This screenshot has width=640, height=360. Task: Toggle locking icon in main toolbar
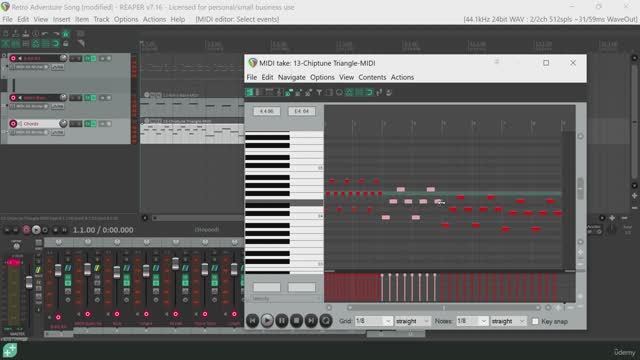66,44
